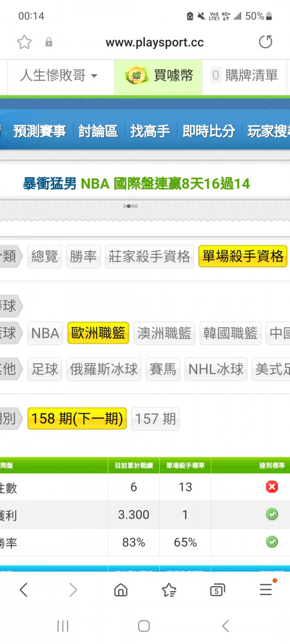Go back with browser back arrow

pos(24,590)
